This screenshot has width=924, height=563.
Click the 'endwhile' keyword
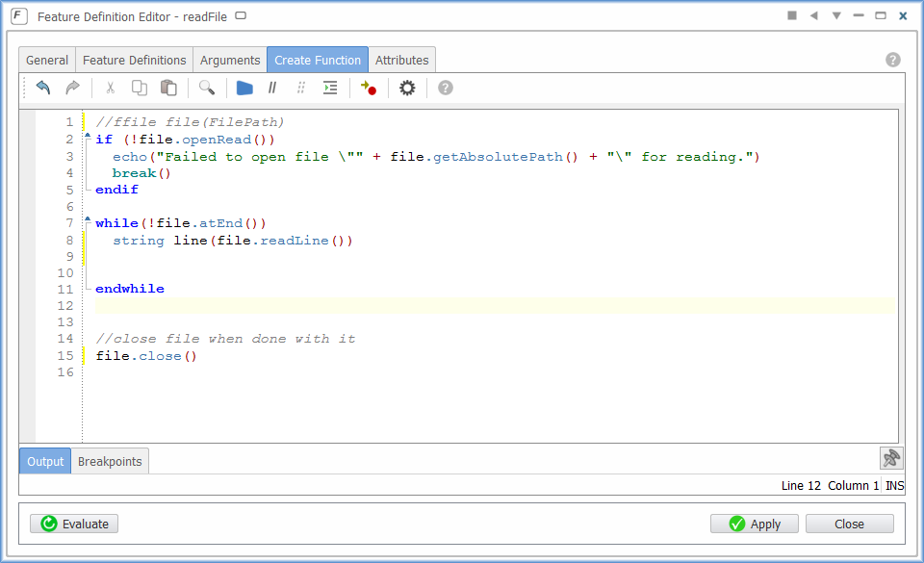click(130, 289)
